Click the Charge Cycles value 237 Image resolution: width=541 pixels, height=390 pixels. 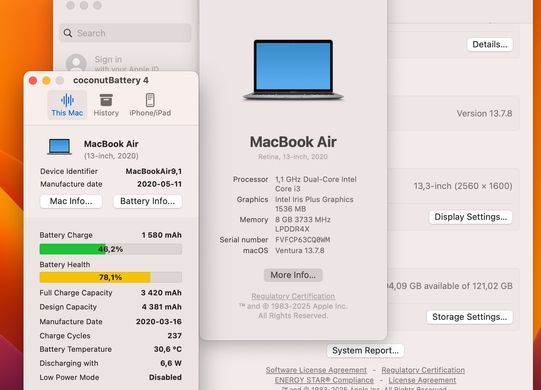tap(175, 335)
